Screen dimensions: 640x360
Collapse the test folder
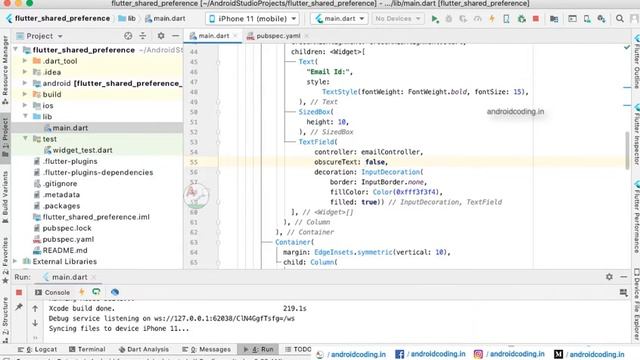pyautogui.click(x=25, y=139)
